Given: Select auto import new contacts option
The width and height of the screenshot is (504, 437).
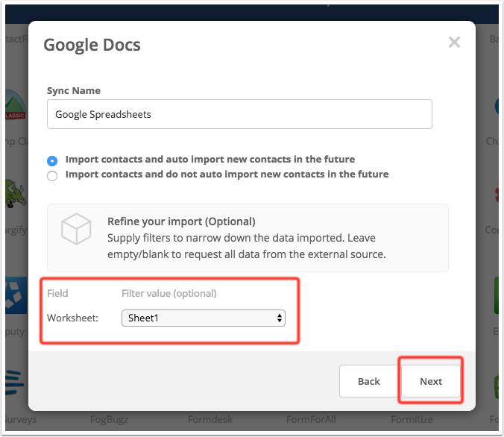Looking at the screenshot, I should (52, 160).
